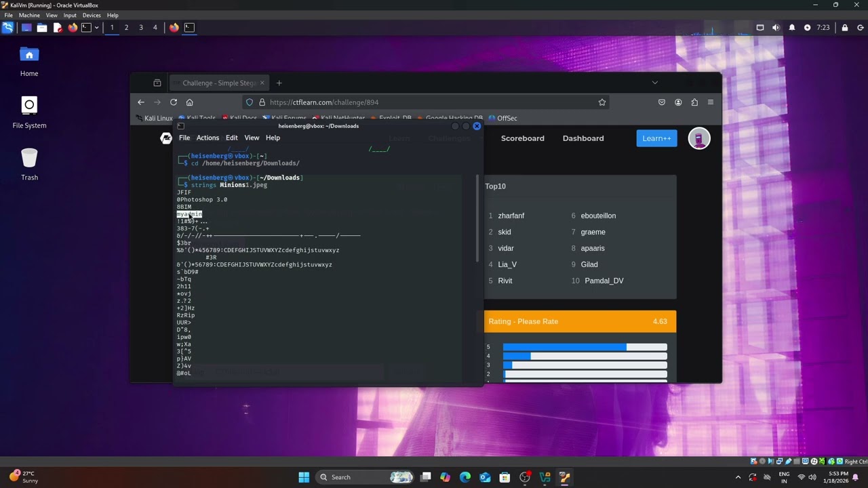Switch to workspace 3

point(141,28)
